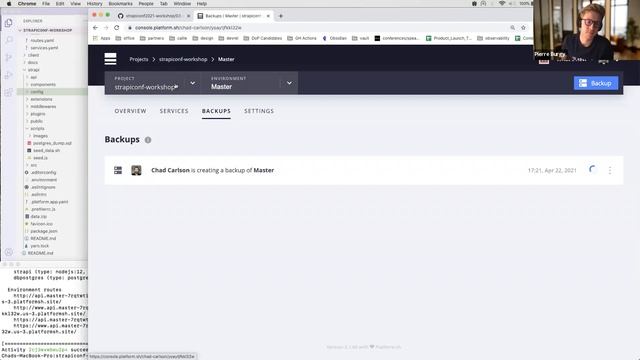Click Chad Carlson's avatar in backup row

point(136,170)
